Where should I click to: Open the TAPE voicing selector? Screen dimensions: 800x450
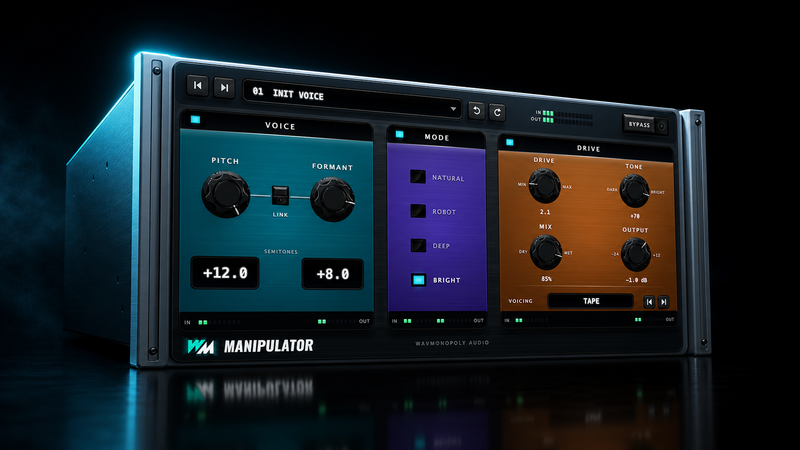click(590, 301)
